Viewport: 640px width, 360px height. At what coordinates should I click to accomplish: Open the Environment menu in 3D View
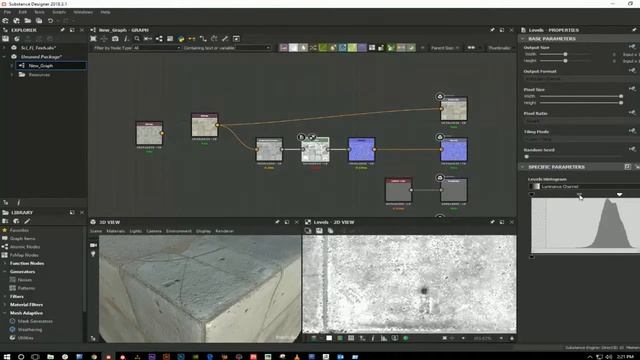[178, 231]
